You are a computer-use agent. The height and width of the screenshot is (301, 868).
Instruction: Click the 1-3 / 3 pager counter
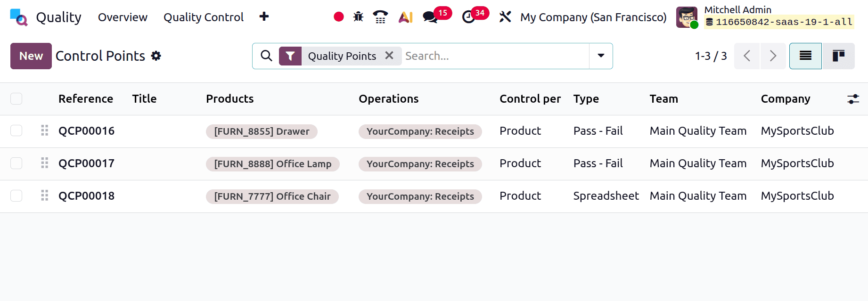coord(711,56)
